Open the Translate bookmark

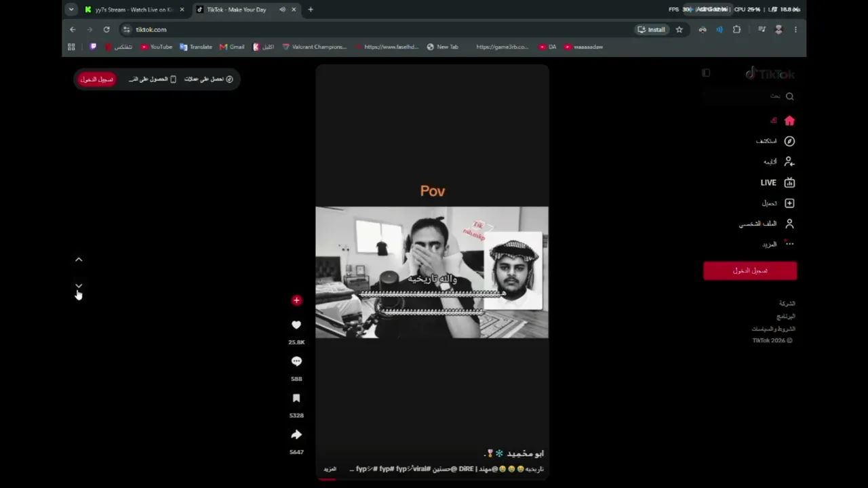point(196,47)
